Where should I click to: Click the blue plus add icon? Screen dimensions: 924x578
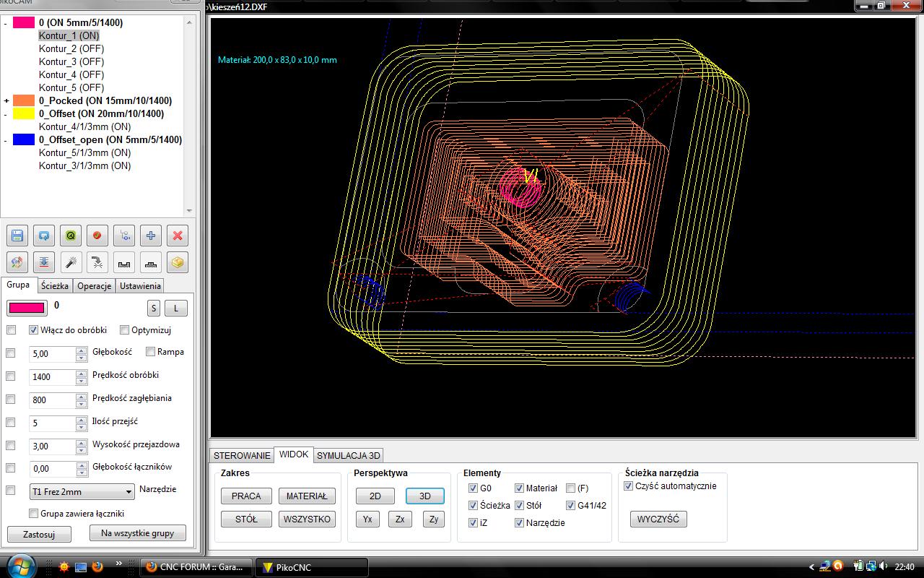tap(151, 236)
